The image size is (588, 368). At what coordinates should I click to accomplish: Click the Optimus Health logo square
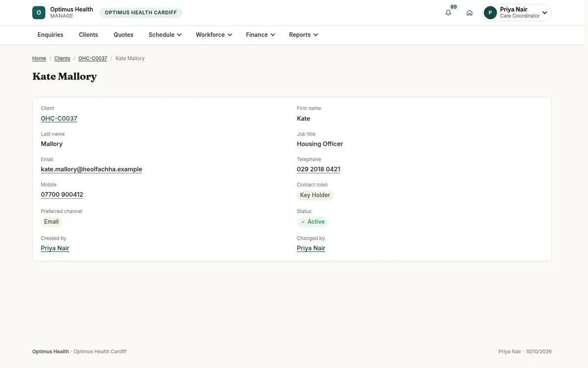pos(39,13)
